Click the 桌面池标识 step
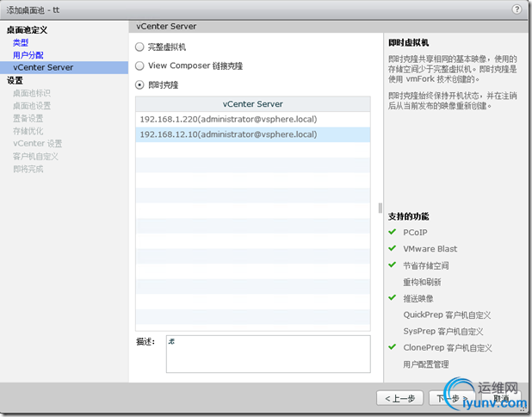 click(32, 93)
